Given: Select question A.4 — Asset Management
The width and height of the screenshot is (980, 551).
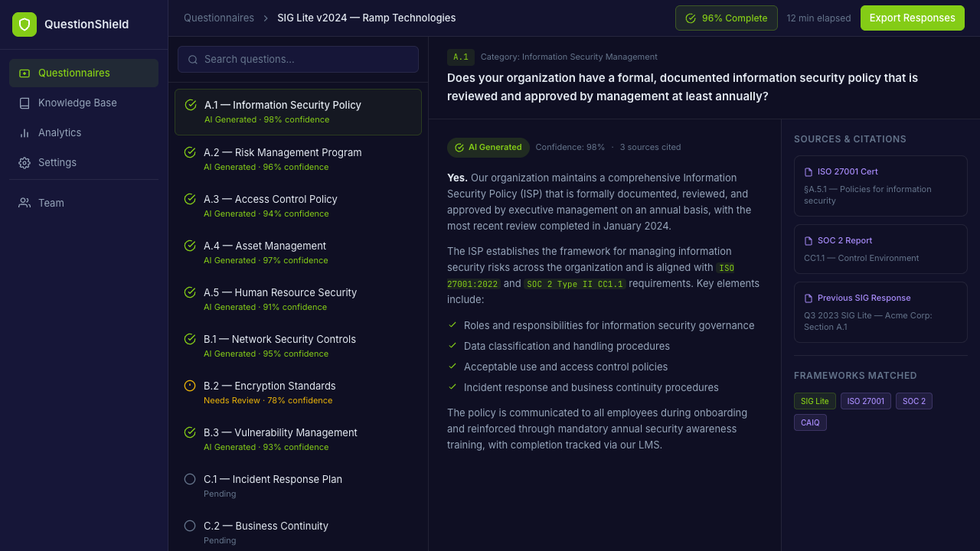Looking at the screenshot, I should point(298,253).
